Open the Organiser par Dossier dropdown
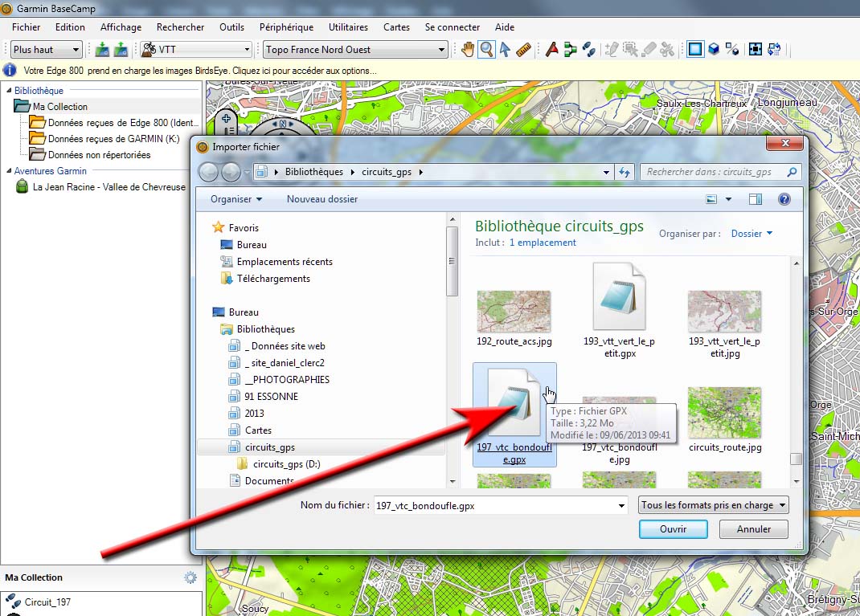The image size is (860, 616). 752,234
